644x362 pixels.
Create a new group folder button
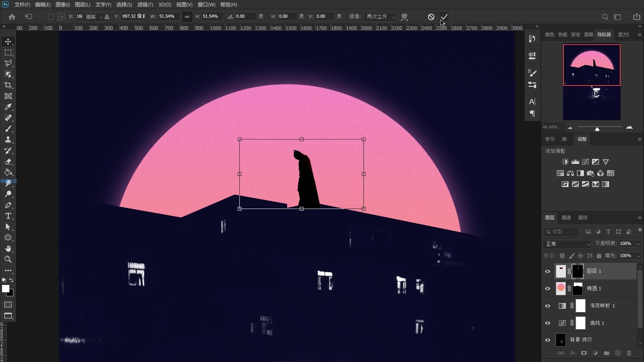point(606,353)
